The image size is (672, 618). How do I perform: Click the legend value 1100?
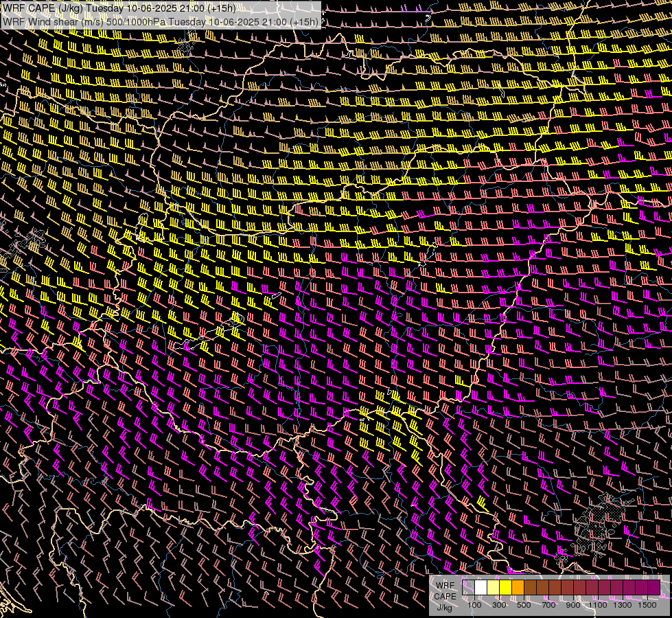(598, 605)
